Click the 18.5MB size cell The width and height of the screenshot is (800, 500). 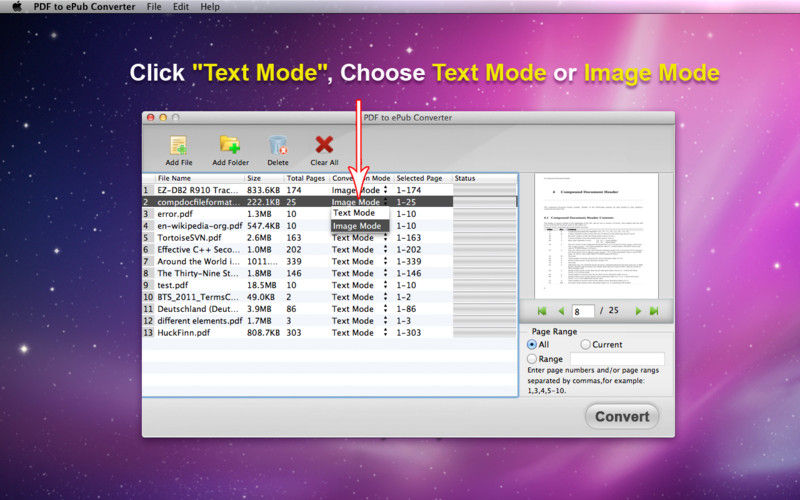262,285
